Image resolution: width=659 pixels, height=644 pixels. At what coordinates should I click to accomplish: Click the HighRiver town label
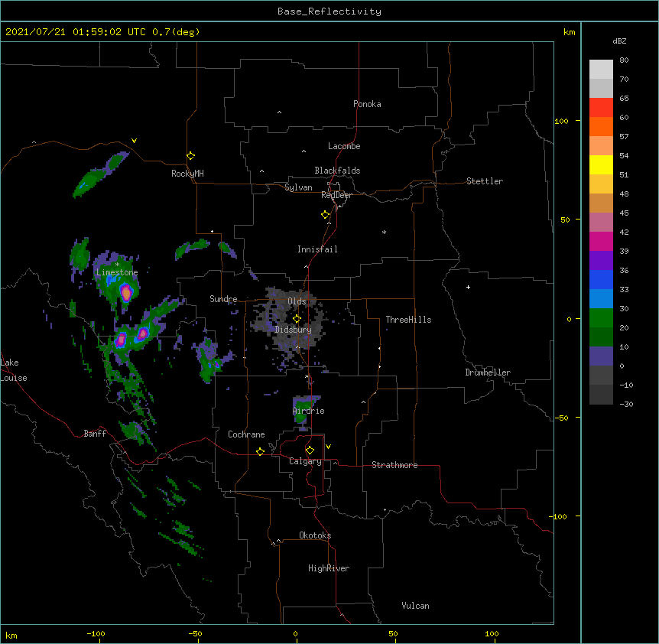pos(329,568)
